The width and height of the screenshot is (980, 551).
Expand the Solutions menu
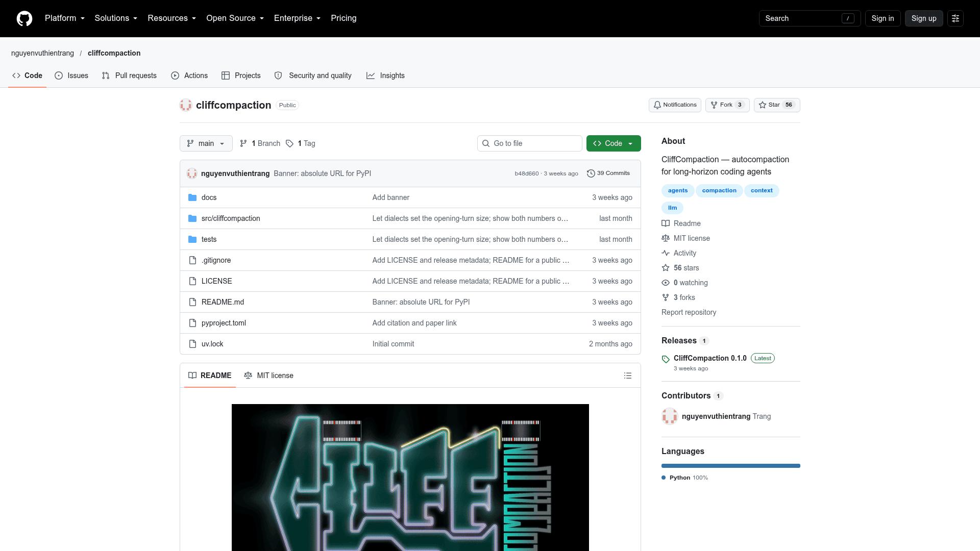point(116,18)
